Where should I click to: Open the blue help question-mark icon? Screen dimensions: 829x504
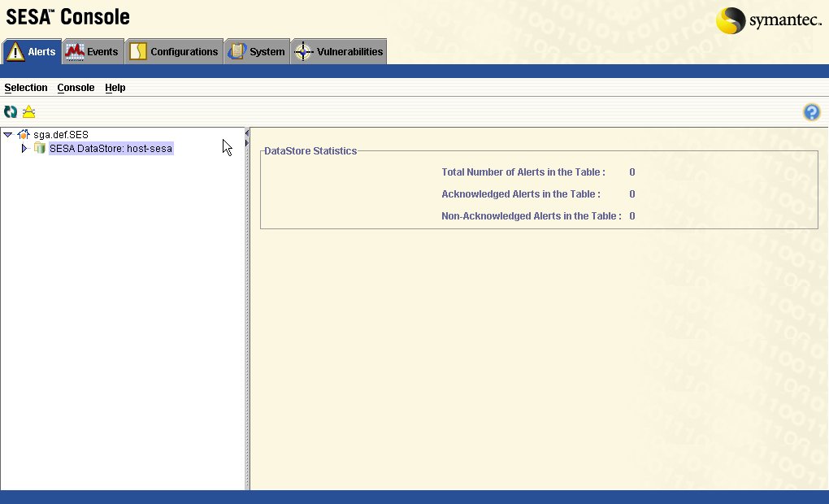812,112
